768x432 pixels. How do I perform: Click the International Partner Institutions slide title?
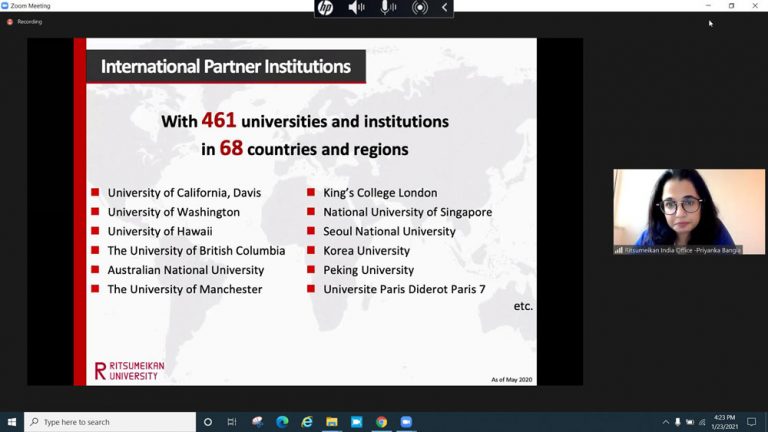226,66
